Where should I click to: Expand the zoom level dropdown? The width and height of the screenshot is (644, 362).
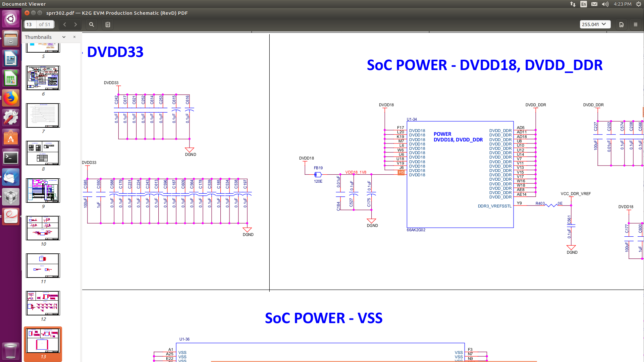[x=604, y=24]
